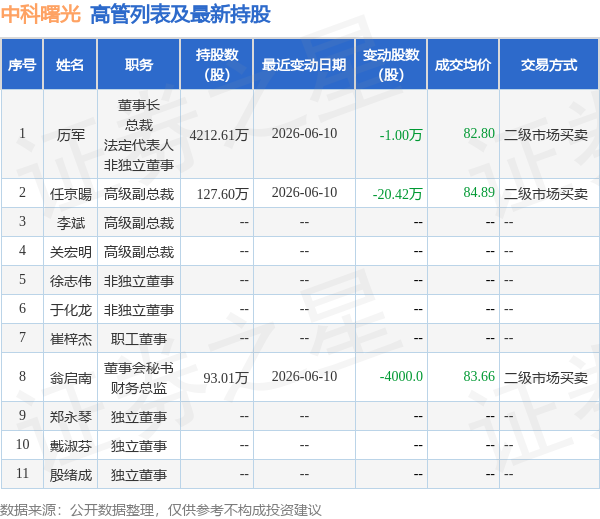Select the 姓名 column header

pos(70,65)
